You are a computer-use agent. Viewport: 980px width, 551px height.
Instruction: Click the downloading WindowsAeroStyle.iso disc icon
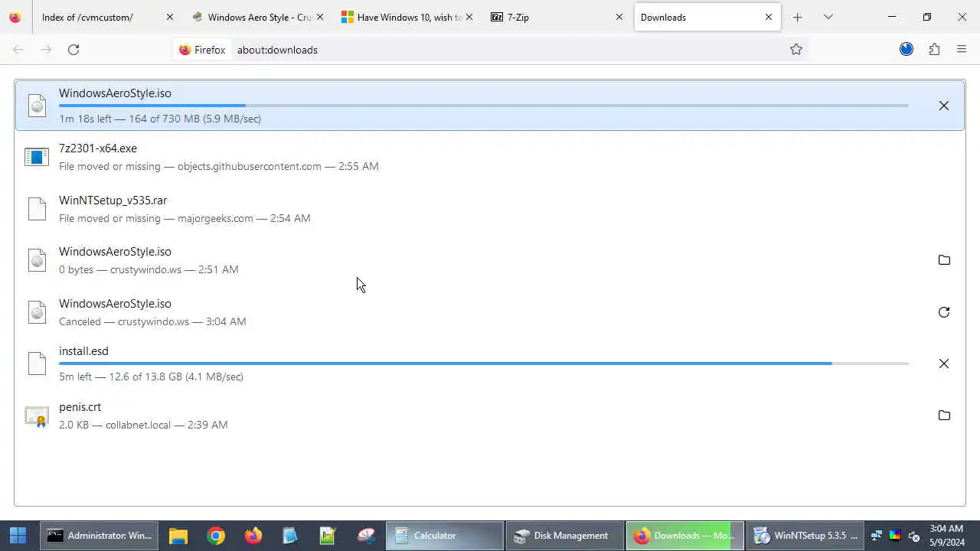(x=37, y=106)
